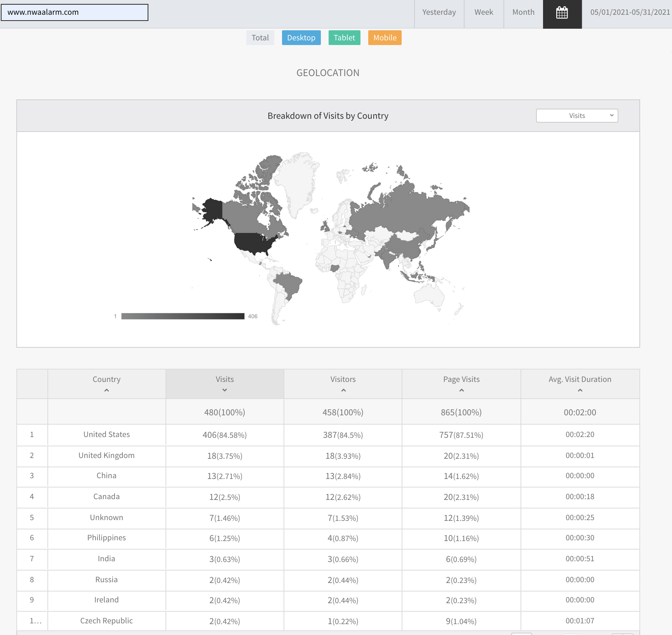Click the United States on the map

point(252,243)
